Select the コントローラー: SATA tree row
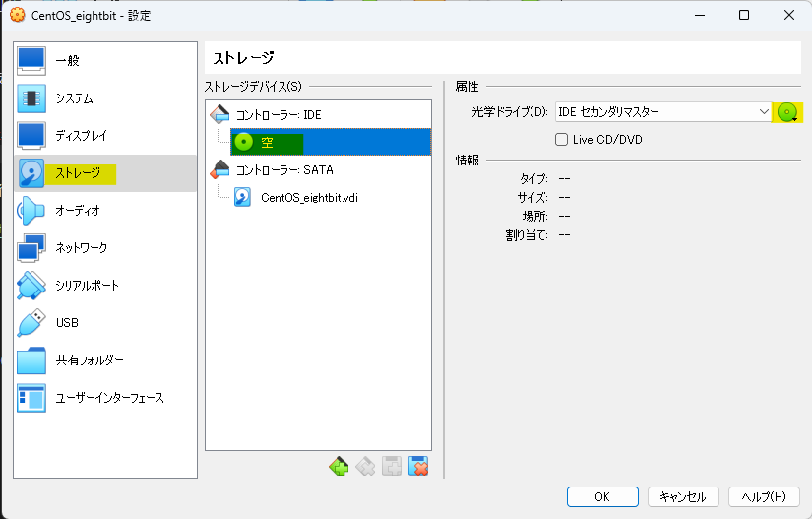 coord(319,170)
